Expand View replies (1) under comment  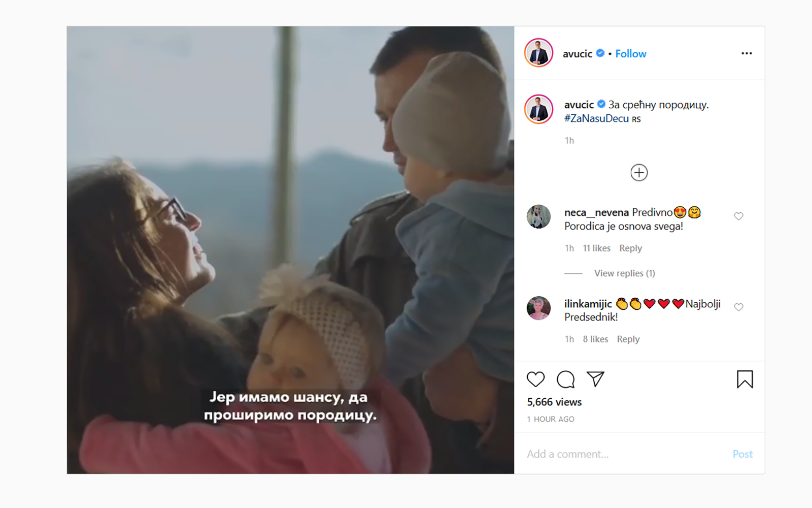625,273
